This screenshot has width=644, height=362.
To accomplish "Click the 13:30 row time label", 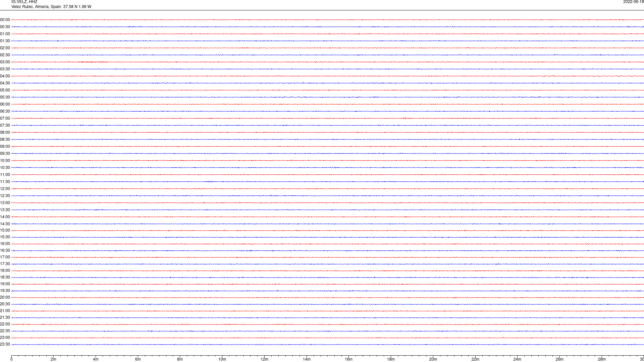I will 5,210.
